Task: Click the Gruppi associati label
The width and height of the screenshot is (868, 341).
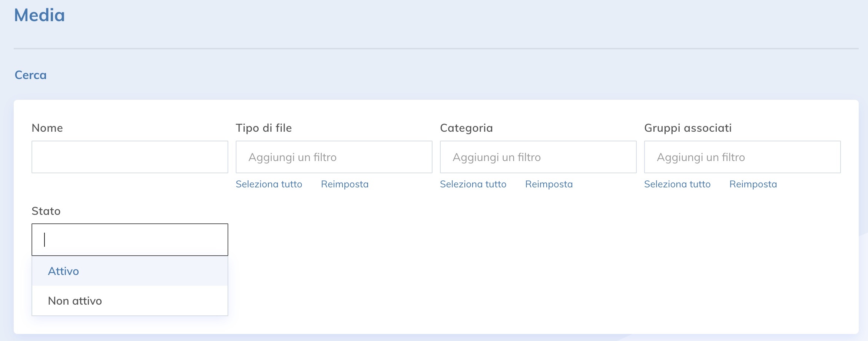Action: click(688, 128)
